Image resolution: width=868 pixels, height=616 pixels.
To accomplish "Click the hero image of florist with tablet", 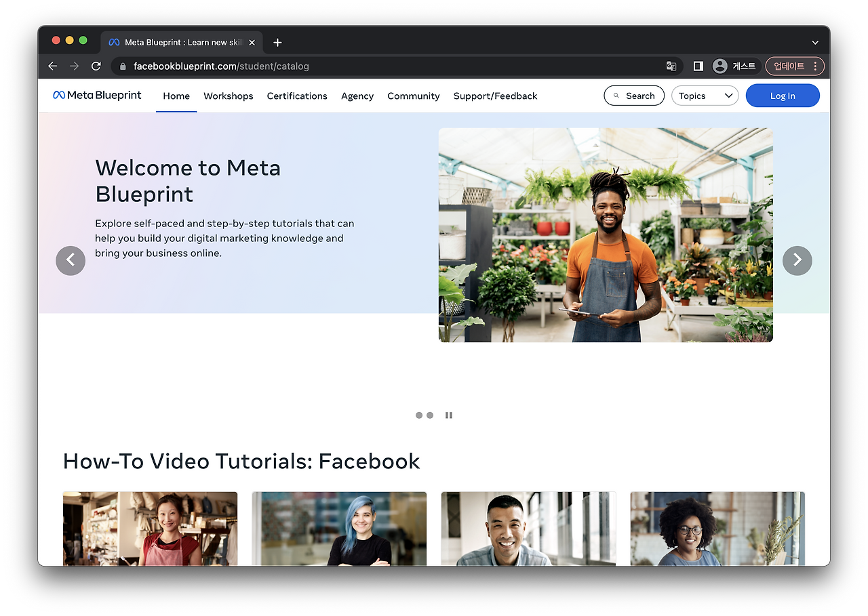I will 606,235.
